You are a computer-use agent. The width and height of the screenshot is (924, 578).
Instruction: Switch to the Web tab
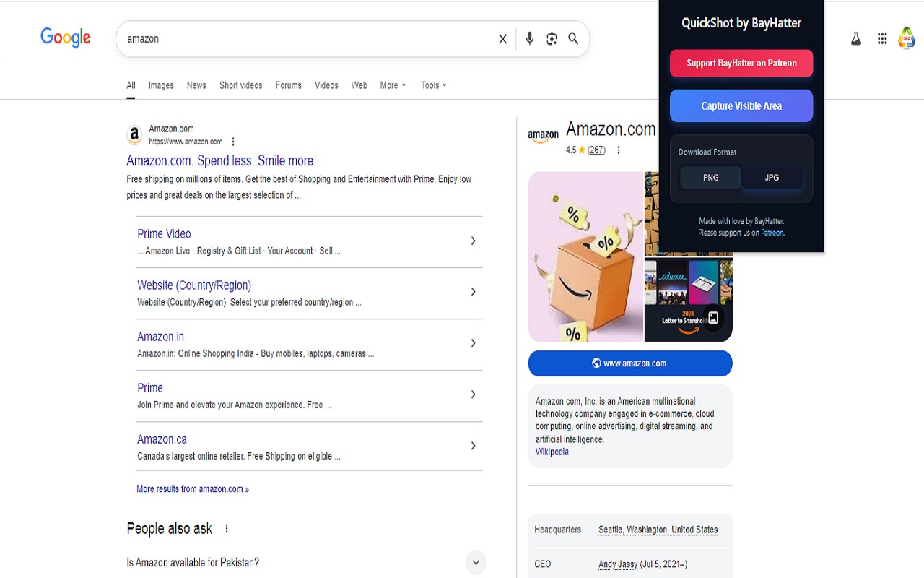(x=359, y=85)
